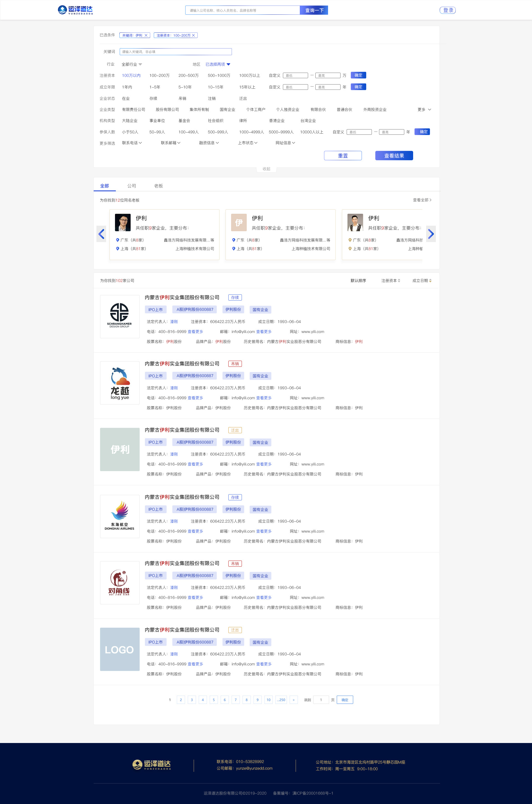Focus 成立年限 最高 input field
532x804 pixels.
(328, 87)
